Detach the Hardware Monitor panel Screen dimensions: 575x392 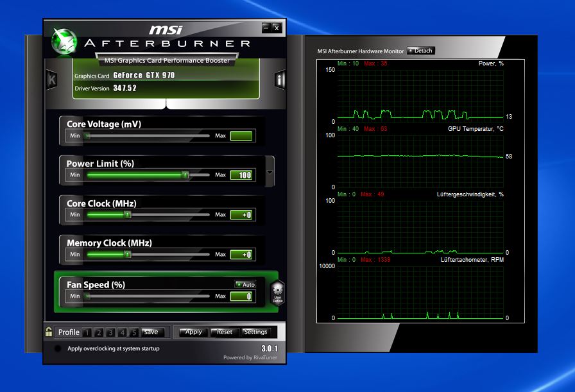pyautogui.click(x=421, y=51)
